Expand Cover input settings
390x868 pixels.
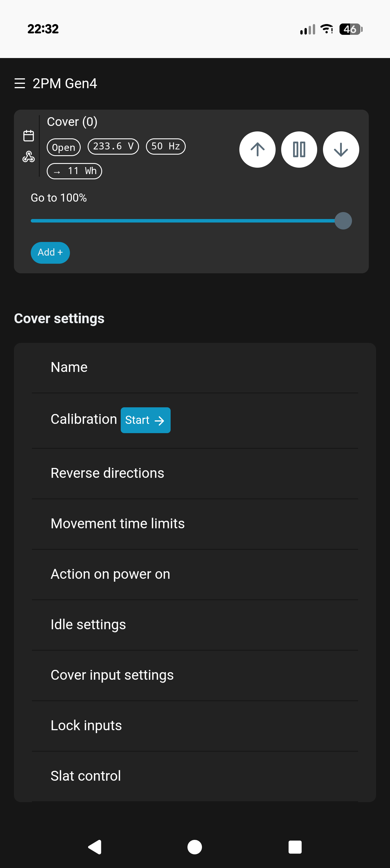[x=195, y=676]
